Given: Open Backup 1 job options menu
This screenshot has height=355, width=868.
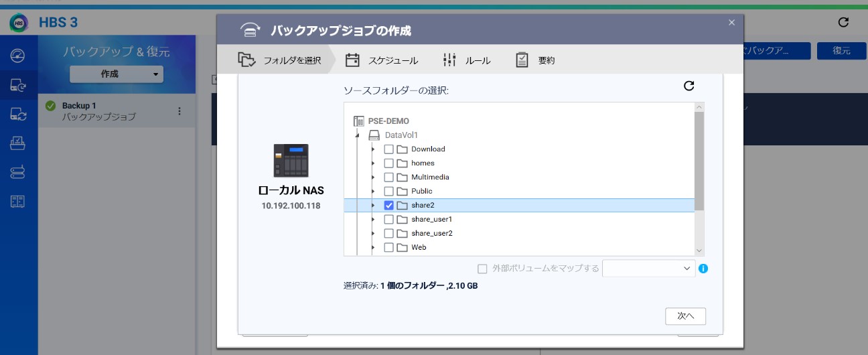Looking at the screenshot, I should pos(179,111).
